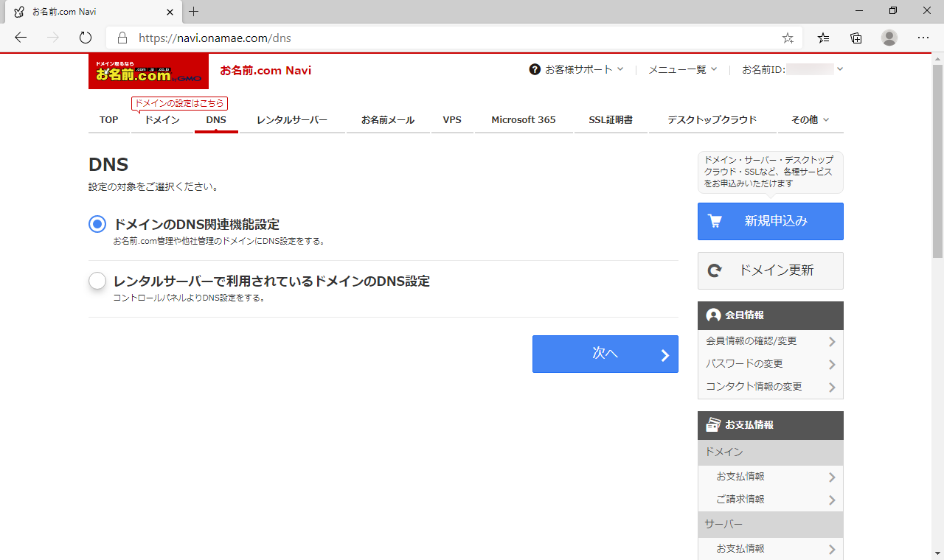Close the お名前.com Navi tab
Image resolution: width=944 pixels, height=560 pixels.
(170, 12)
